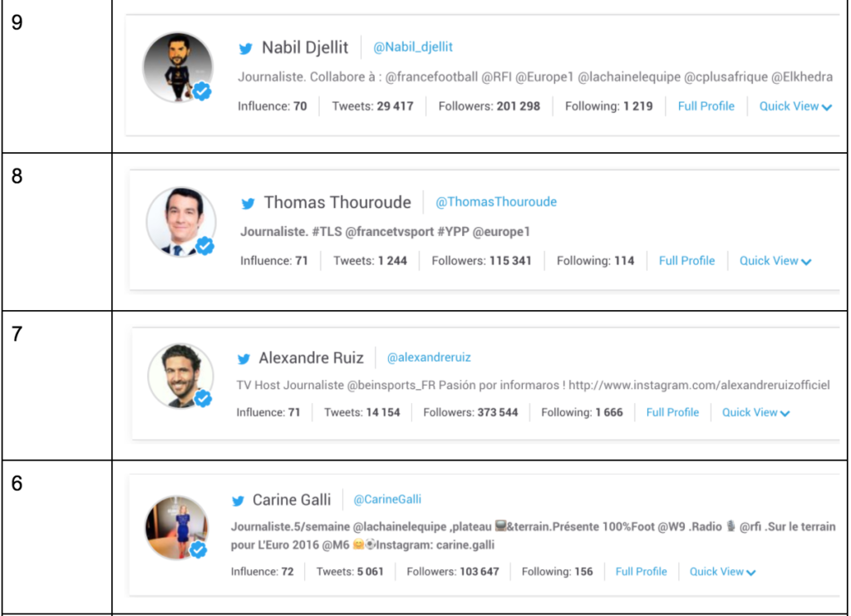Click the Twitter bird icon beside Carine Galli
The image size is (851, 616).
pyautogui.click(x=239, y=500)
